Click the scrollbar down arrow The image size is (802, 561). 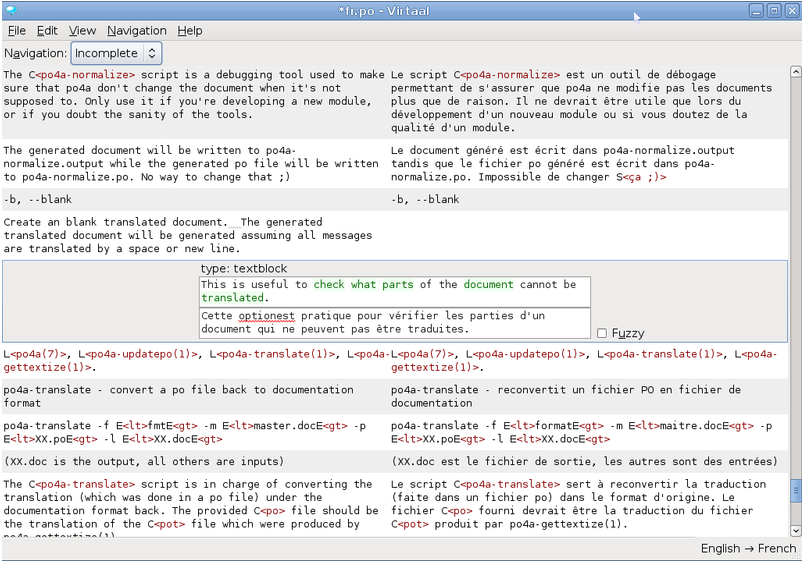(x=795, y=531)
